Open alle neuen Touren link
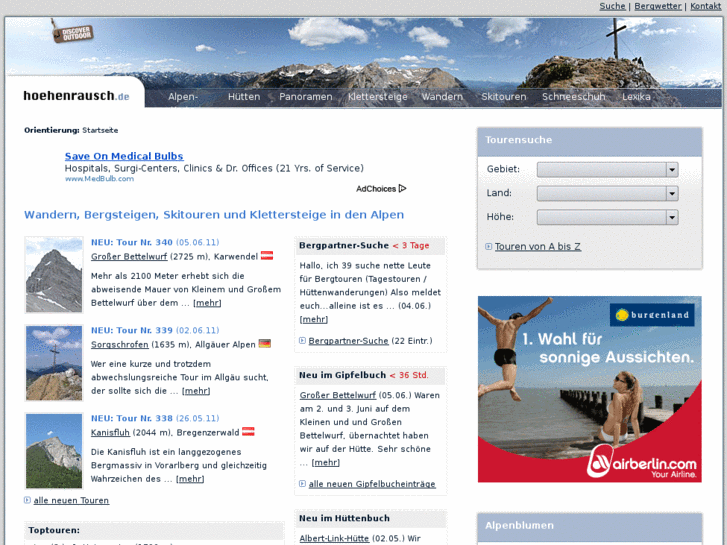Viewport: 727px width, 545px height. tap(71, 500)
